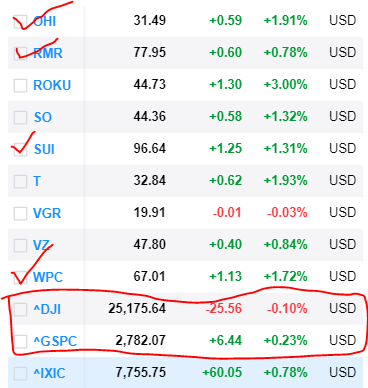Mark the VZ checkbox
This screenshot has height=388, width=368.
(20, 245)
